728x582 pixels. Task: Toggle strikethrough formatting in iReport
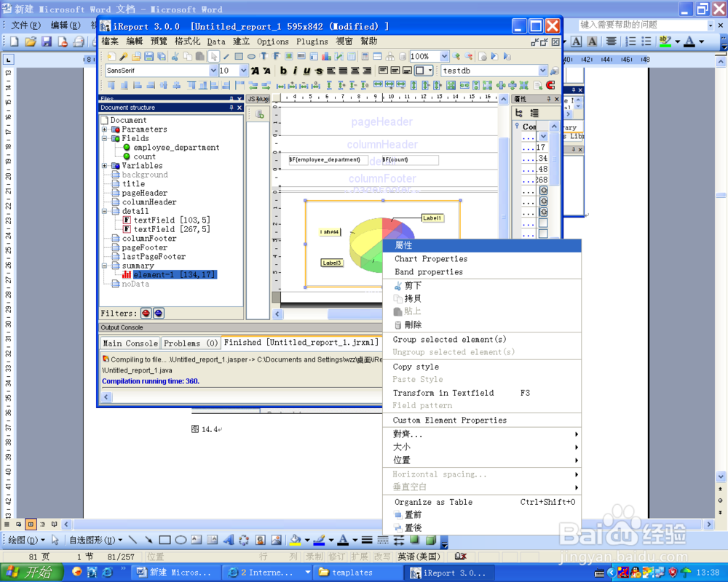click(x=319, y=71)
